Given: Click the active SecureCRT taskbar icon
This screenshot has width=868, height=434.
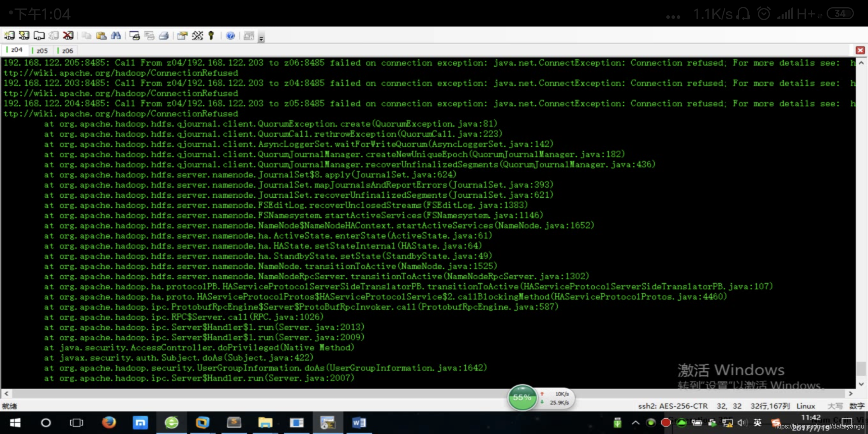Looking at the screenshot, I should tap(328, 423).
